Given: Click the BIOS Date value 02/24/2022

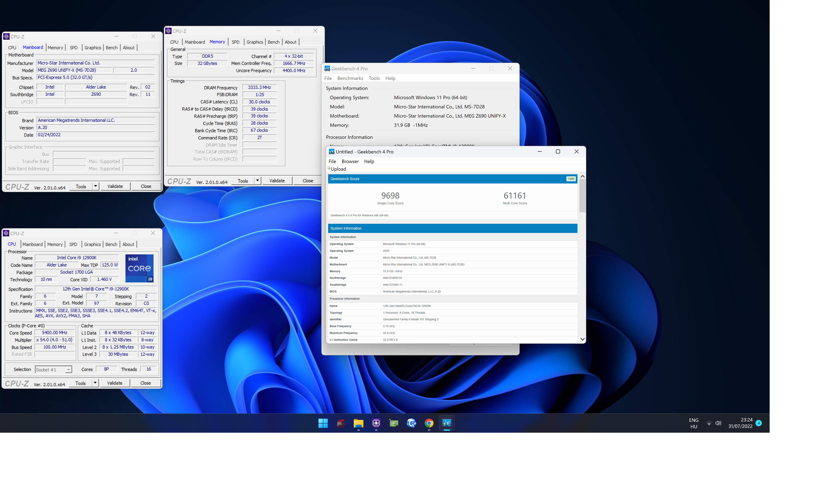Looking at the screenshot, I should click(95, 135).
